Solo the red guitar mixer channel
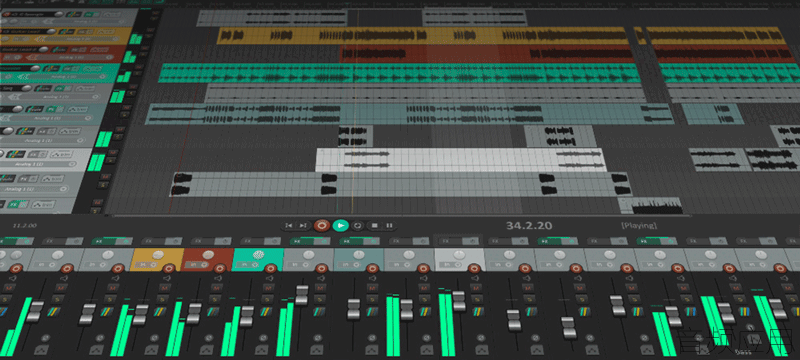The height and width of the screenshot is (360, 800). click(x=214, y=299)
